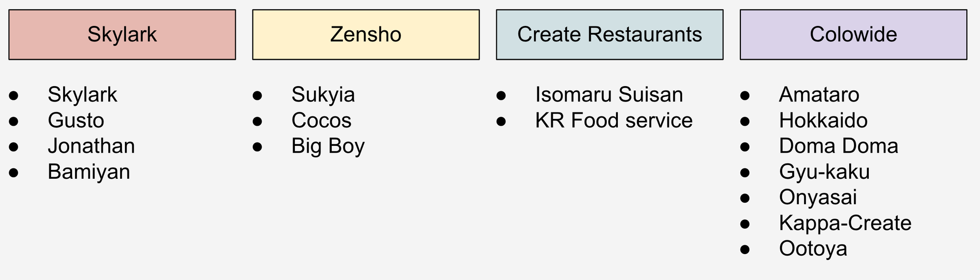
Task: Select the Bamiyan list entry
Action: click(x=89, y=172)
